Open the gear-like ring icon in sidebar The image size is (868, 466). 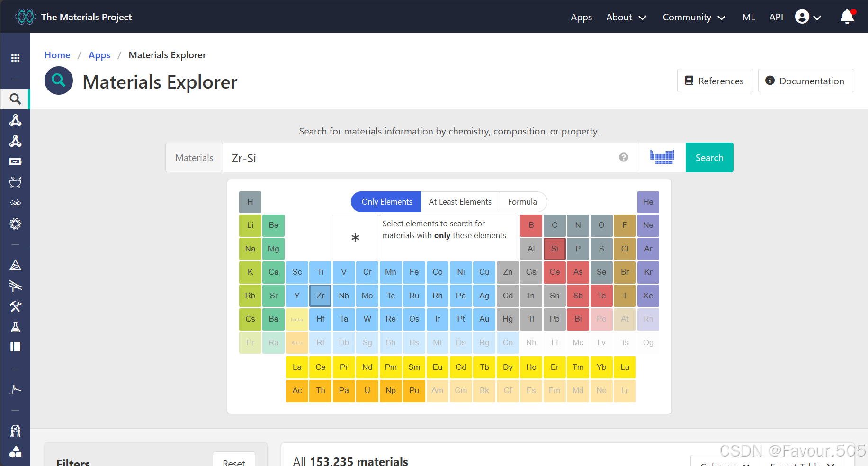click(15, 224)
